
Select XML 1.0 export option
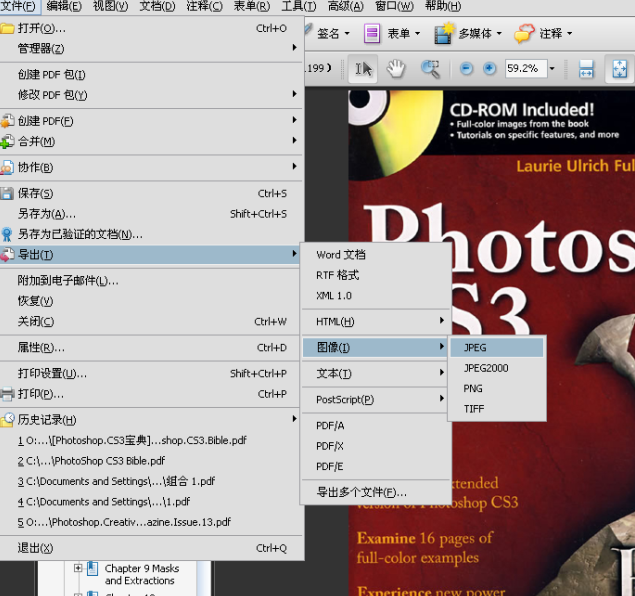(x=376, y=296)
